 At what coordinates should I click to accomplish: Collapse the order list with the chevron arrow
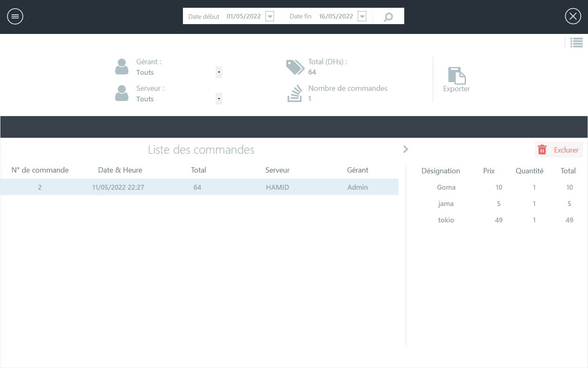coord(405,149)
